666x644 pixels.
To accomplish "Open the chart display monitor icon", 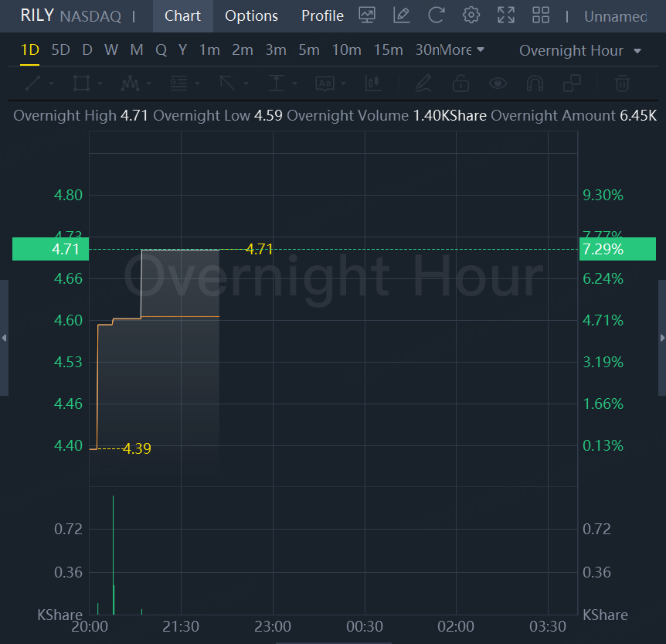I will [367, 15].
